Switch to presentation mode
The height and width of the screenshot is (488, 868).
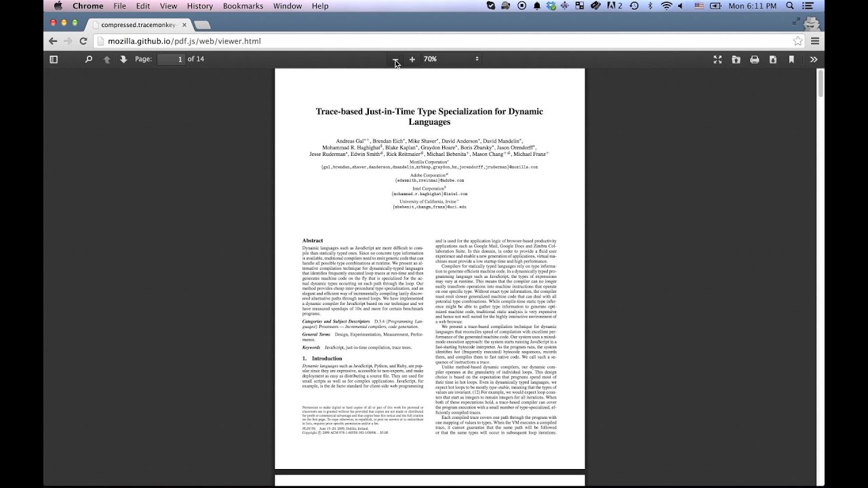point(717,59)
